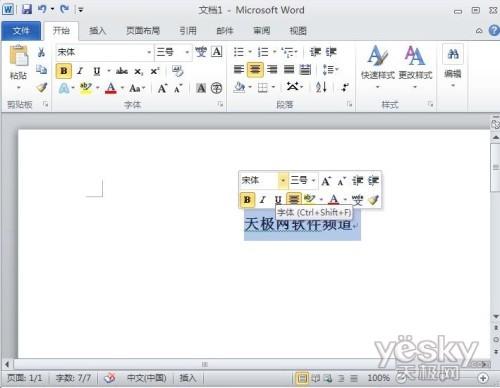
Task: Switch to the 页面布局 tab
Action: point(143,31)
